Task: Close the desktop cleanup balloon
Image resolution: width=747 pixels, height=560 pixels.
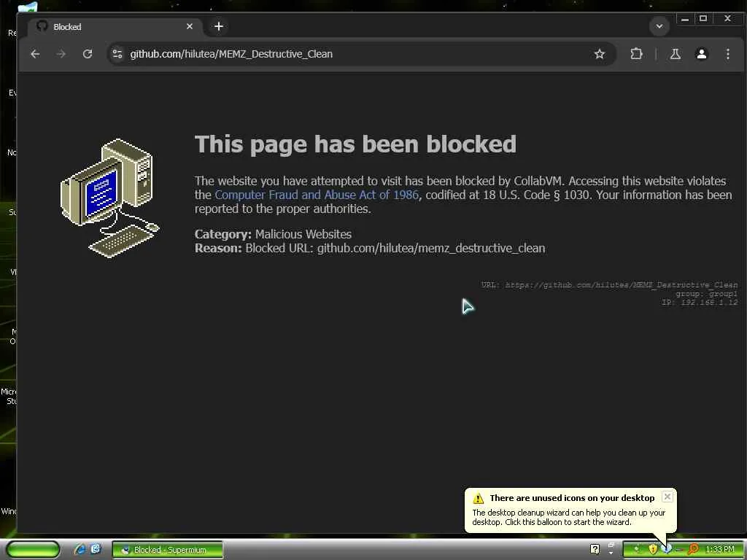Action: [667, 497]
